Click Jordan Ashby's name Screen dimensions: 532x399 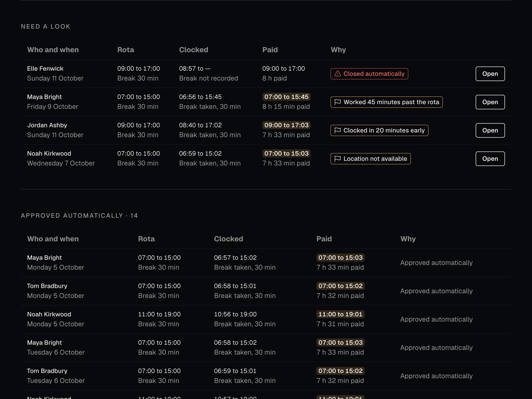[47, 125]
